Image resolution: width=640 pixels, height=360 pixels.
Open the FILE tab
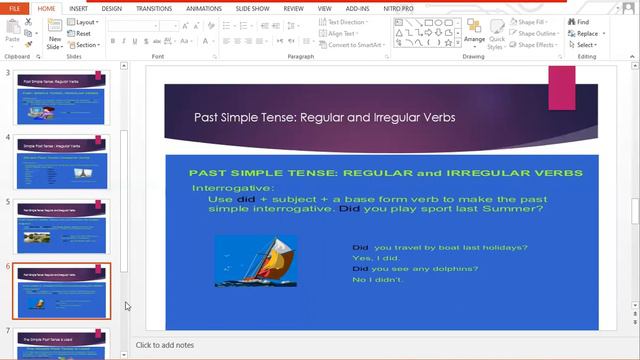pyautogui.click(x=14, y=9)
